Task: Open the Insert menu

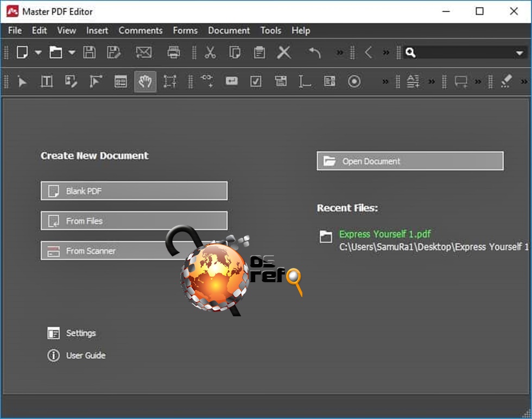Action: tap(97, 30)
